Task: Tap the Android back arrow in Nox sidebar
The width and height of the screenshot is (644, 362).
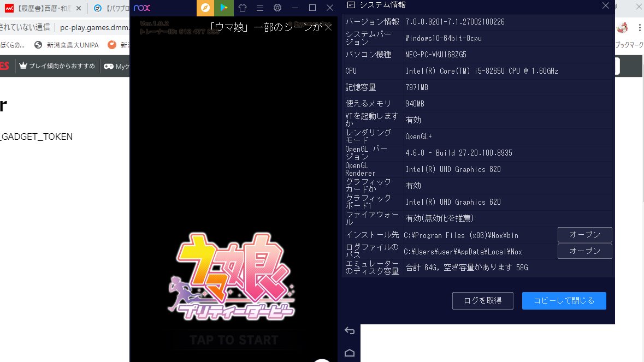Action: coord(350,330)
